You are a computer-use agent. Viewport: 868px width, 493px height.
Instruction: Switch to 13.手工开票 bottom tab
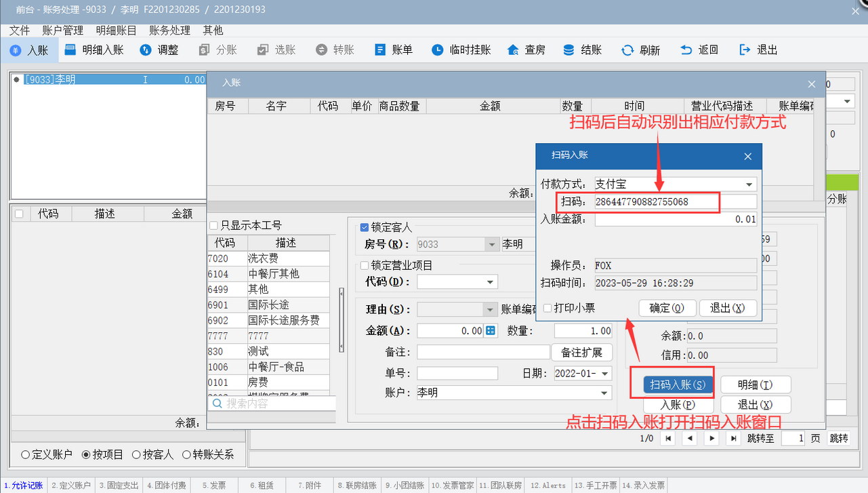(x=596, y=486)
